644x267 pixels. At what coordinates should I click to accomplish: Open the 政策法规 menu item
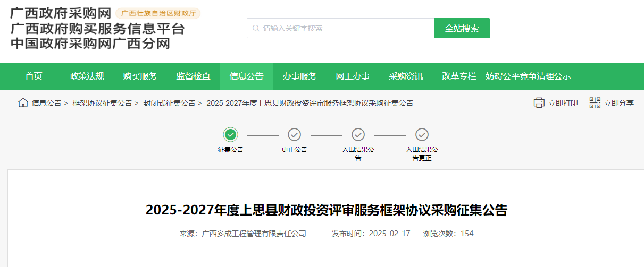click(x=87, y=76)
